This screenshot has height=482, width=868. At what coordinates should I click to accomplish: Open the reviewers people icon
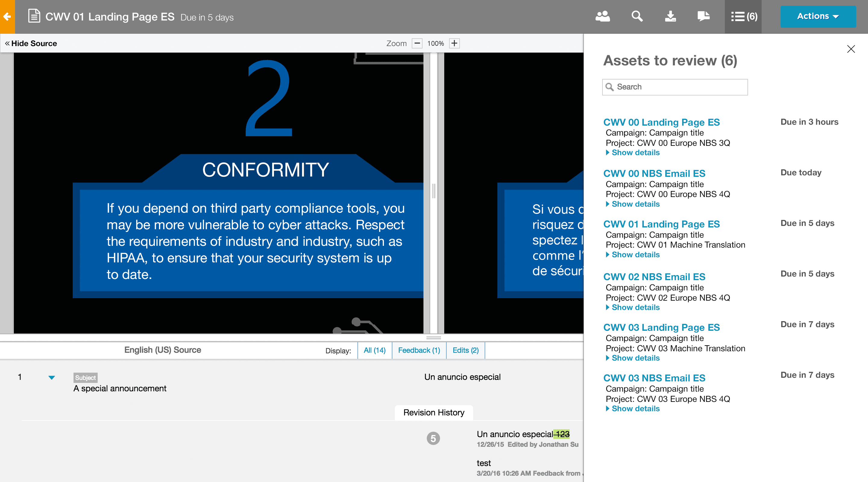point(602,17)
